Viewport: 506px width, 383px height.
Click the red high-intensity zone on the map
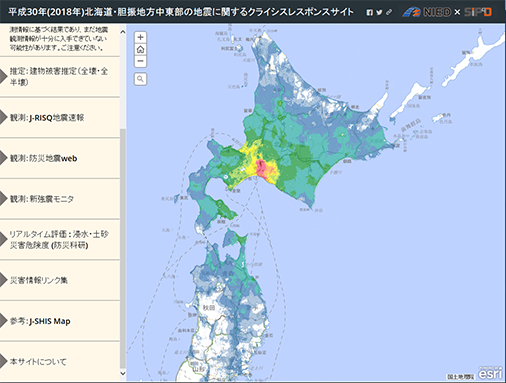click(260, 166)
